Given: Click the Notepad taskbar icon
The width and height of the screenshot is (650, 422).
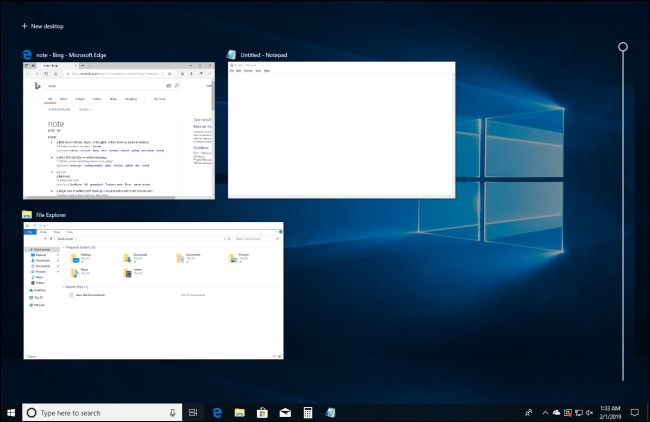Looking at the screenshot, I should [330, 412].
